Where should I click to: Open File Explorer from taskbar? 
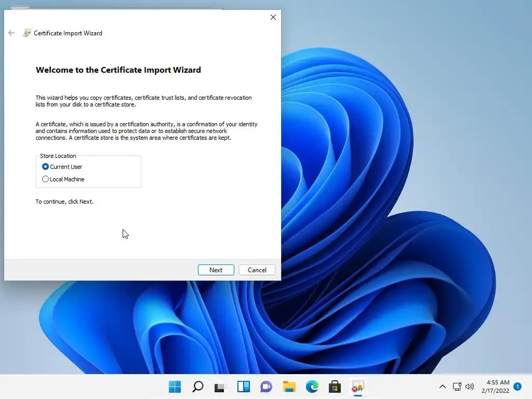[x=289, y=387]
